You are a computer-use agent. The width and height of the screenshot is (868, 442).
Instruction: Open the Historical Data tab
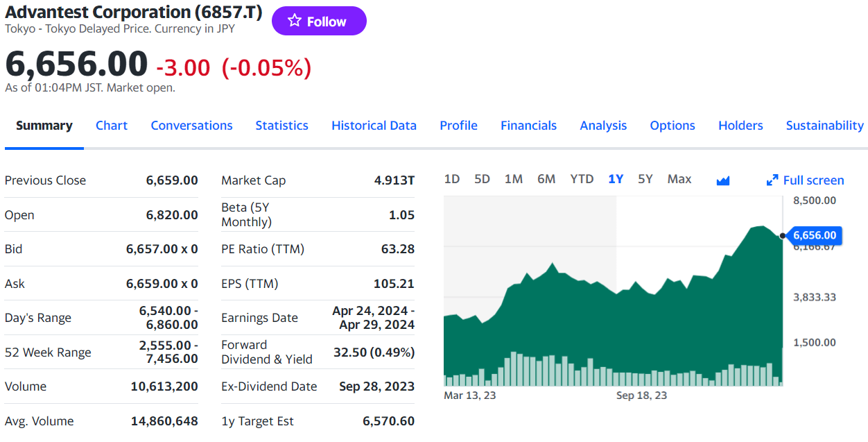click(374, 126)
